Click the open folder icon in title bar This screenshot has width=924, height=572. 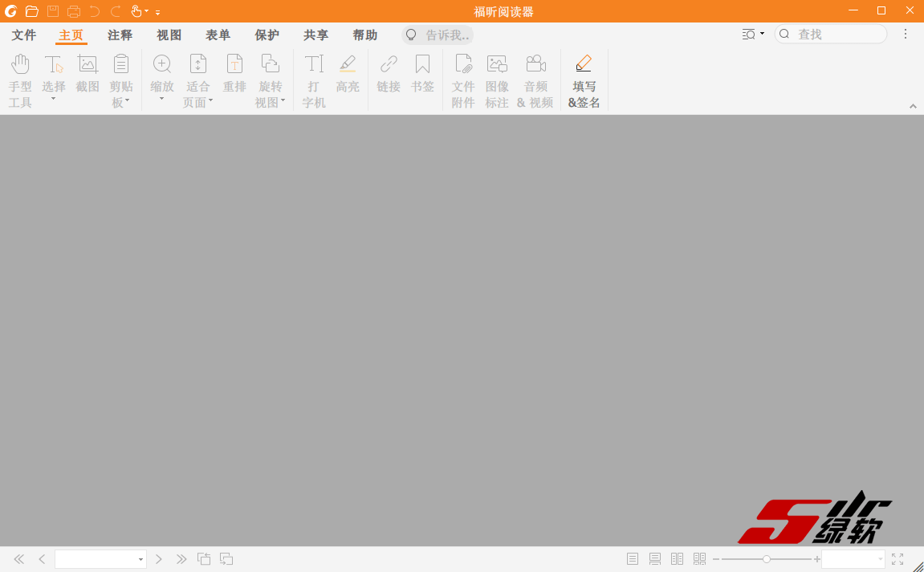31,11
